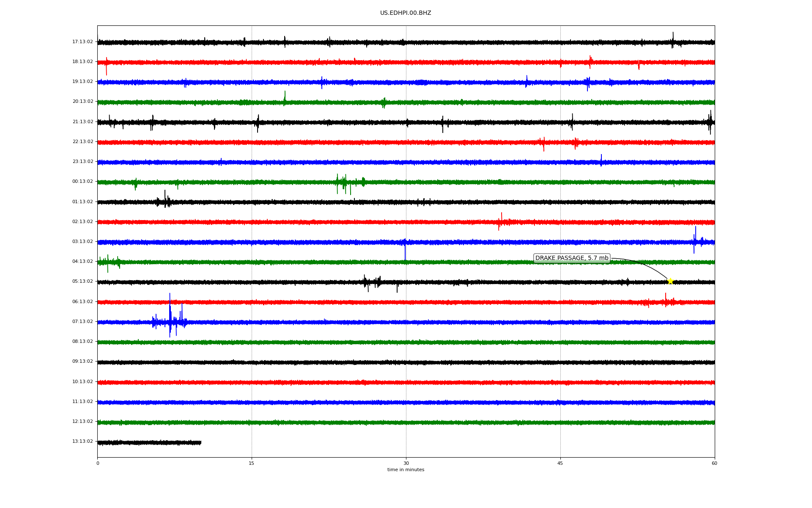The width and height of the screenshot is (812, 508).
Task: Click the 17:13:02 time label
Action: 82,42
